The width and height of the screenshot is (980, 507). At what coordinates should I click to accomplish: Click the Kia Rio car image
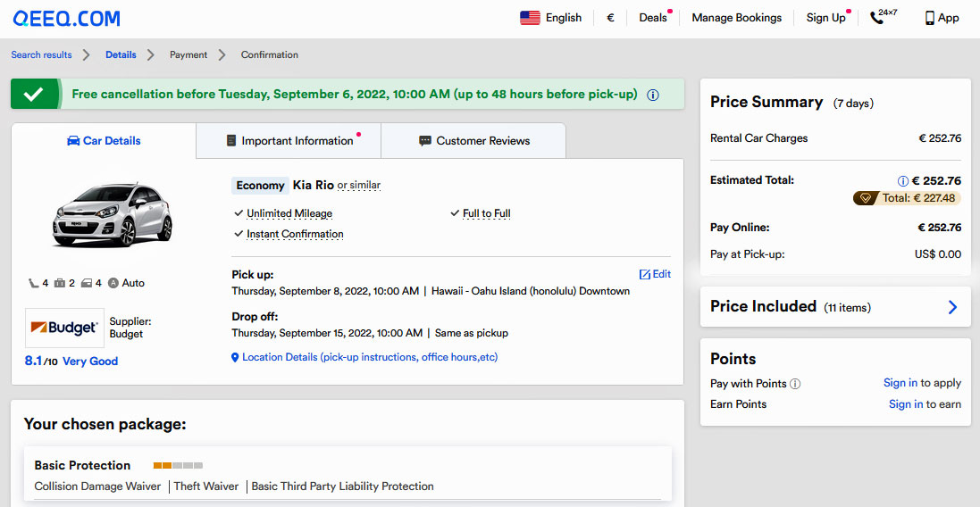(113, 215)
